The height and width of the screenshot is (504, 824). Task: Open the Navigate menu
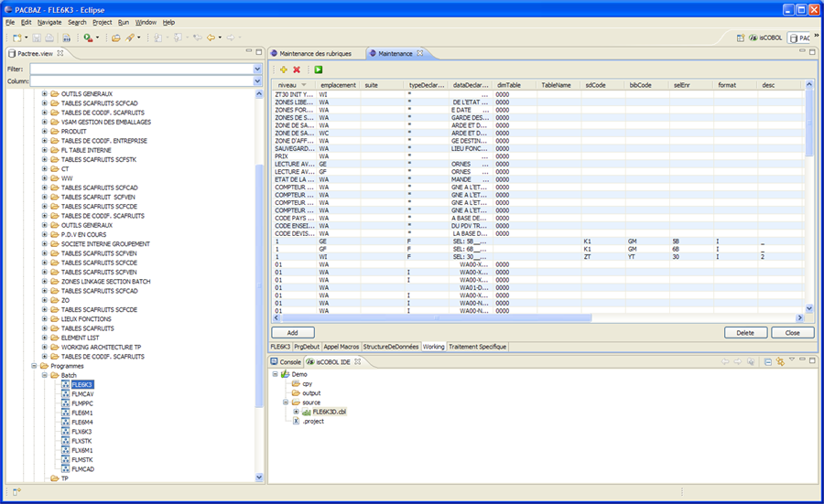tap(49, 22)
